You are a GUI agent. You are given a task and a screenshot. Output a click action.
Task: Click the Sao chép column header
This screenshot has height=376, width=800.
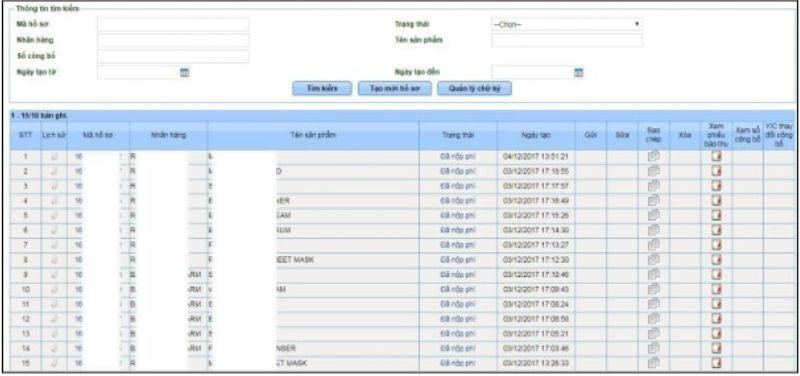tap(654, 136)
